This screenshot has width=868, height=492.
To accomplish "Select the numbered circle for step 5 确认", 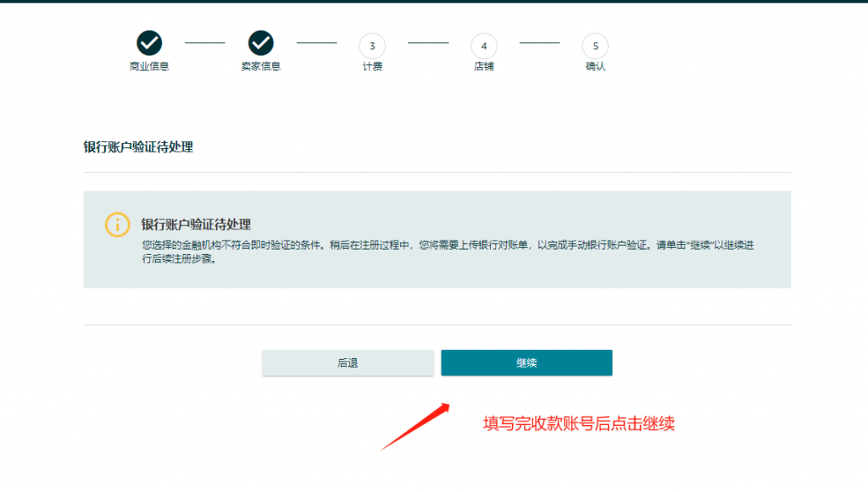I will pos(595,46).
